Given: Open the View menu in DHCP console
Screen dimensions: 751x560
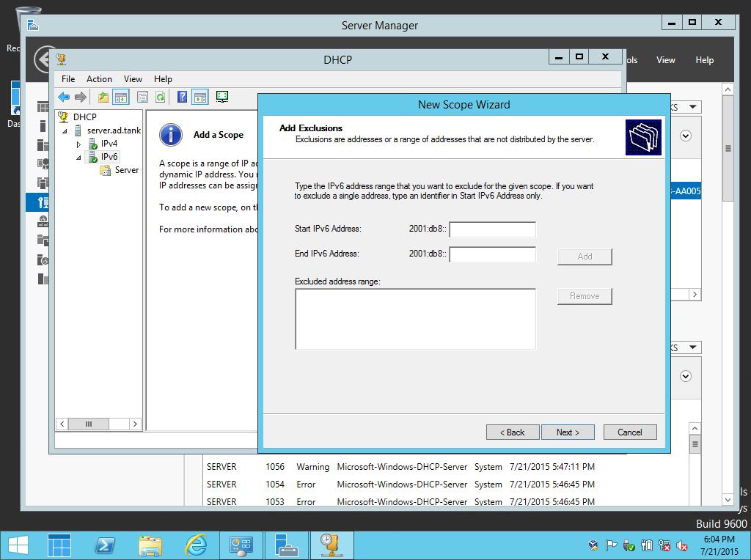Looking at the screenshot, I should point(133,78).
